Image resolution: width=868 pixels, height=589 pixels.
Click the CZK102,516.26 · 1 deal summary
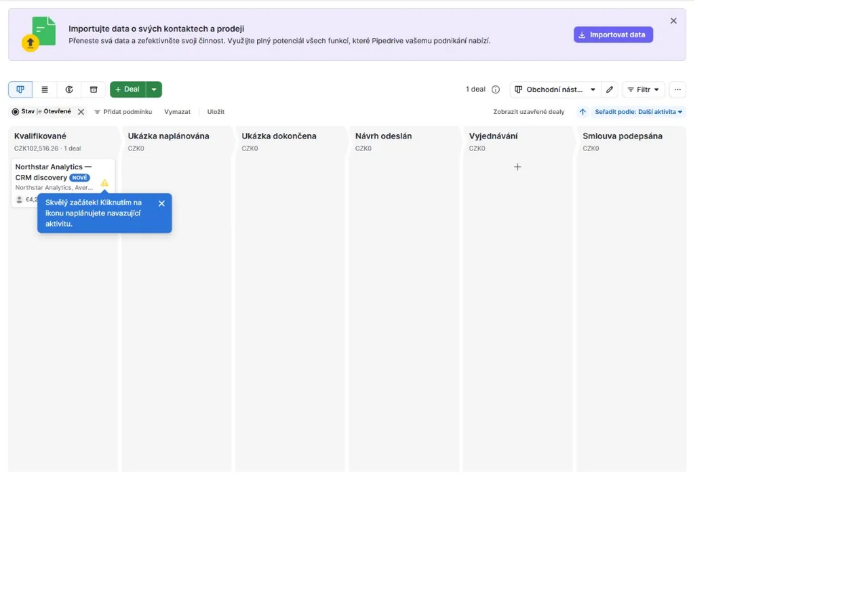[x=47, y=148]
